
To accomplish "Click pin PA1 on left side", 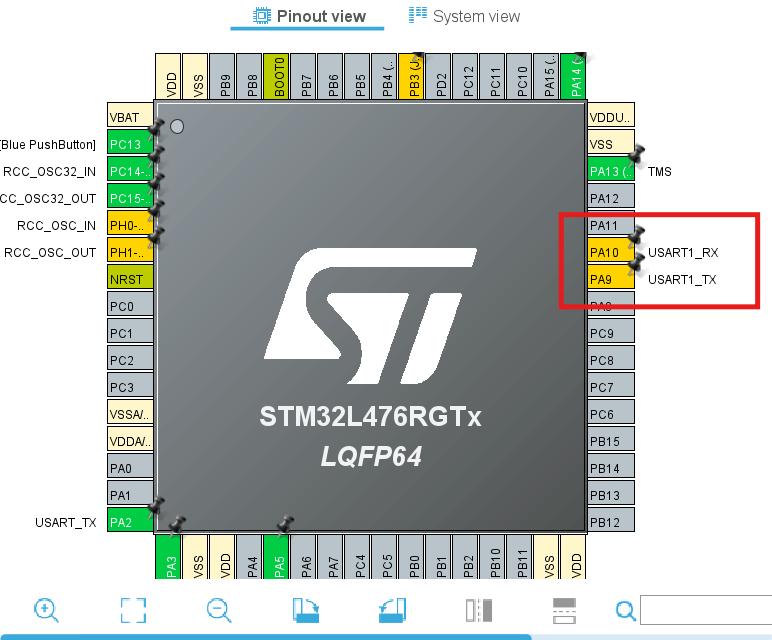I will pyautogui.click(x=130, y=495).
